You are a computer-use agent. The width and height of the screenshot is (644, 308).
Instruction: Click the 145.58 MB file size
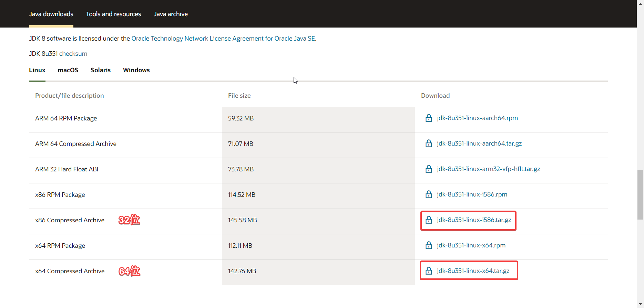tap(243, 220)
